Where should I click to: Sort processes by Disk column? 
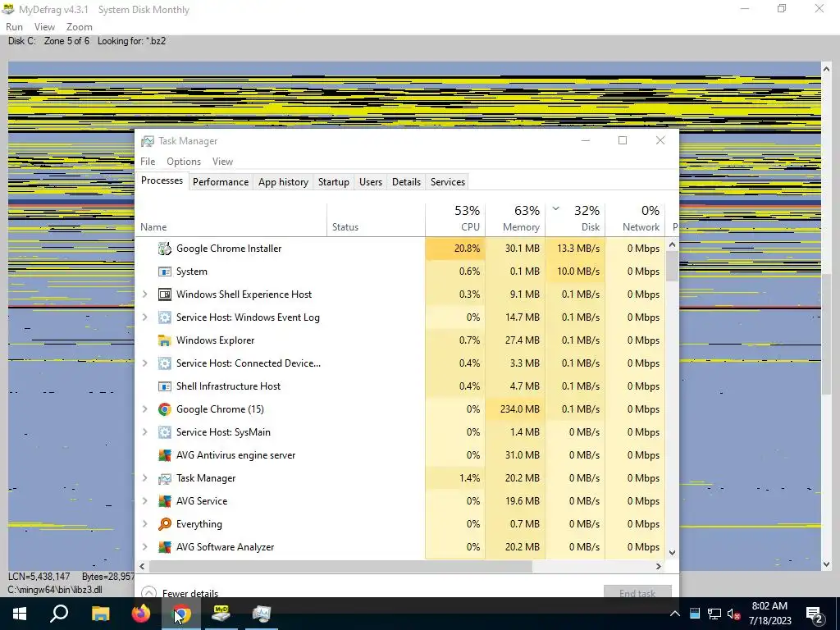pos(575,220)
